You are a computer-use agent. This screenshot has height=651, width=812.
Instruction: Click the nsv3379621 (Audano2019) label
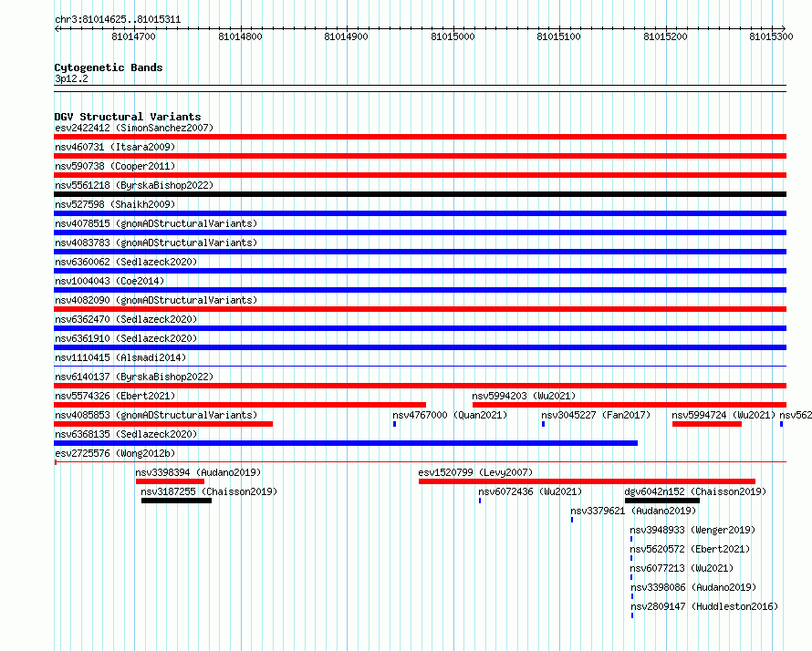[633, 511]
